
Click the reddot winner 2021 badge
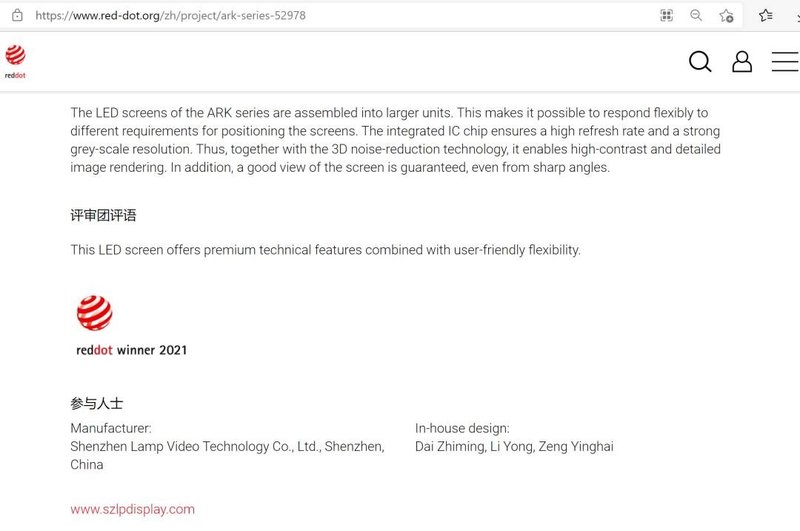(x=130, y=326)
